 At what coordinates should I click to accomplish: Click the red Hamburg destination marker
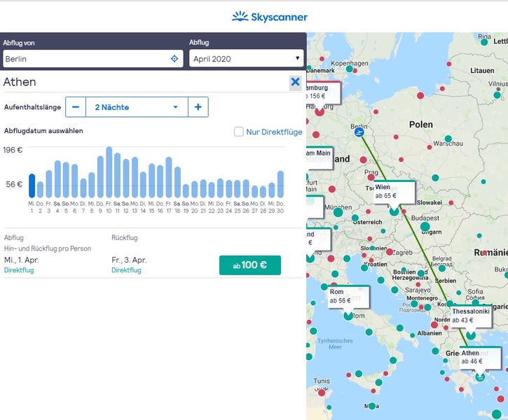pos(320,111)
